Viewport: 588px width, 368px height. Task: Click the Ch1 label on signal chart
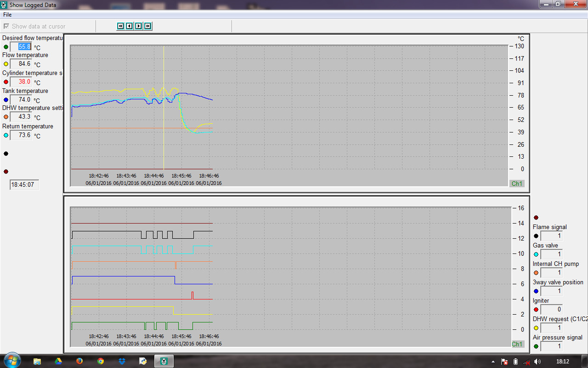point(517,344)
